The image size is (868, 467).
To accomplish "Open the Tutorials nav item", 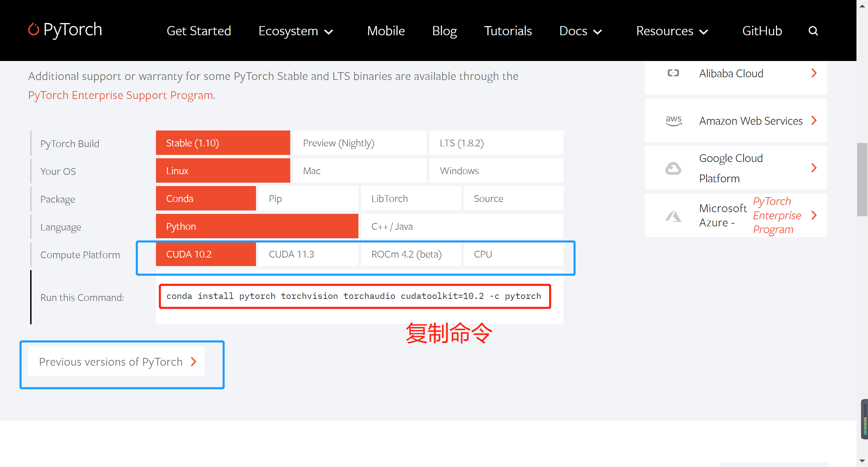I will [508, 31].
